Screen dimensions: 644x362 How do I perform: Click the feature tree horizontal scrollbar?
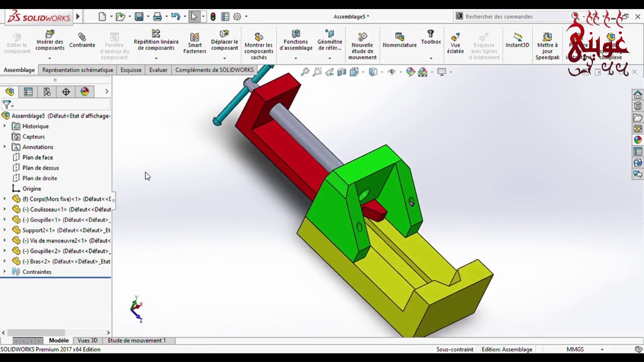click(37, 332)
